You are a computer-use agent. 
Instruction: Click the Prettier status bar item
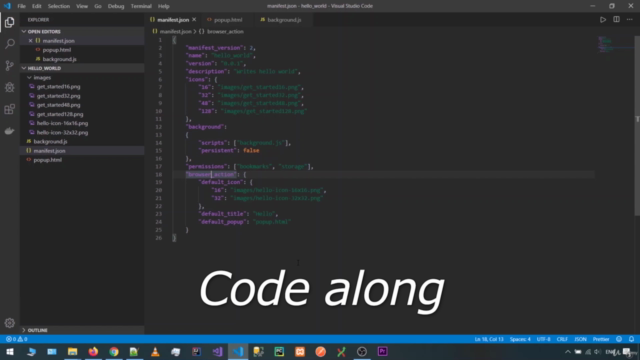(601, 339)
